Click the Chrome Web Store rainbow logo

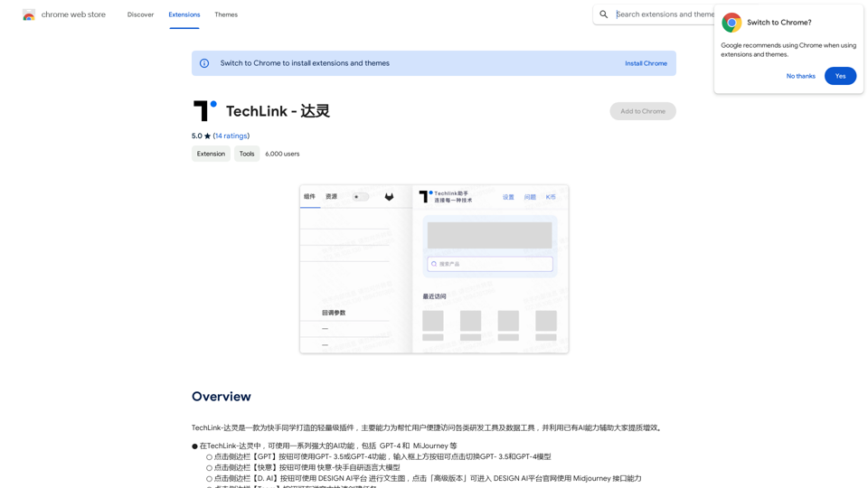tap(29, 15)
